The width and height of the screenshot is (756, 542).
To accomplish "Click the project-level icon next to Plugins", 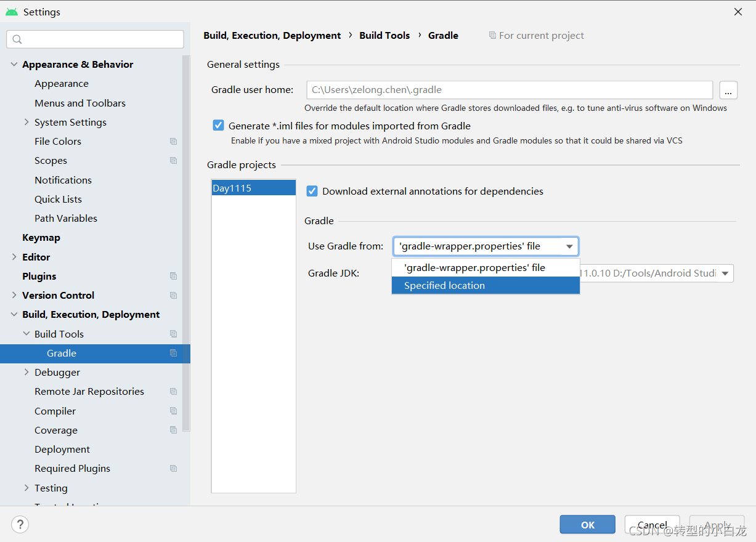I will coord(173,276).
